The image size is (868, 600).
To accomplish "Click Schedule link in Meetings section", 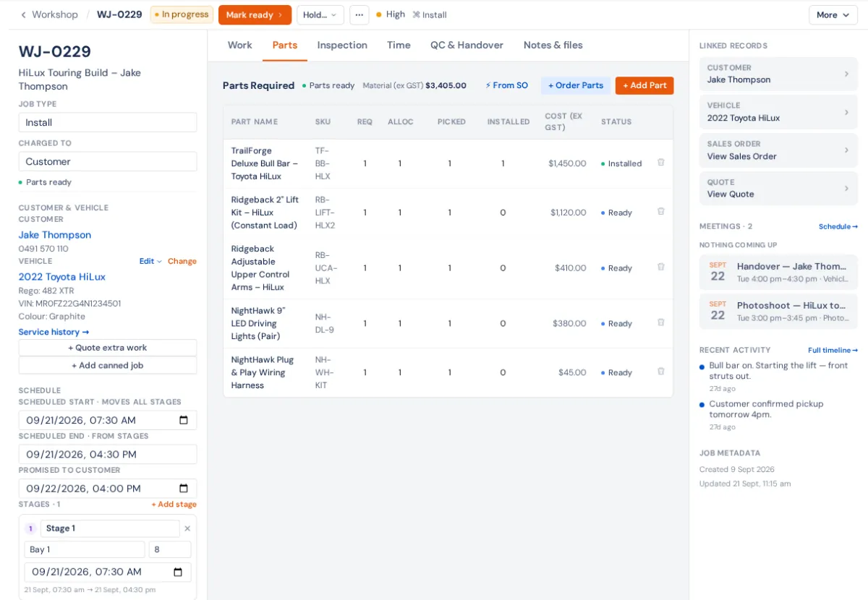I will [838, 226].
